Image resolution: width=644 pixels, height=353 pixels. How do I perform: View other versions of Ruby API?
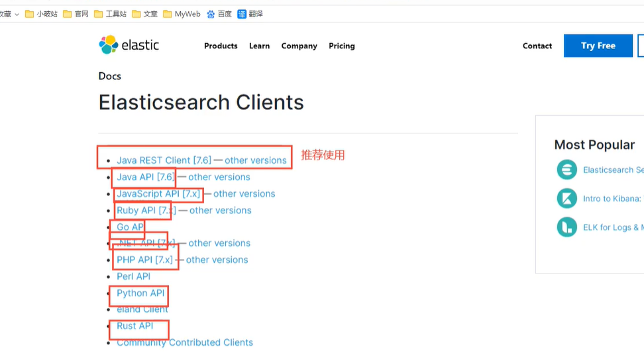click(220, 210)
